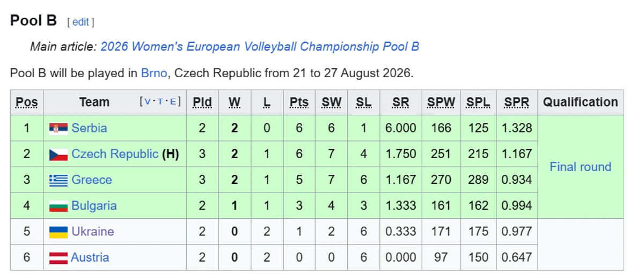Open the Czech Republic team link
Image resolution: width=644 pixels, height=274 pixels.
point(115,154)
